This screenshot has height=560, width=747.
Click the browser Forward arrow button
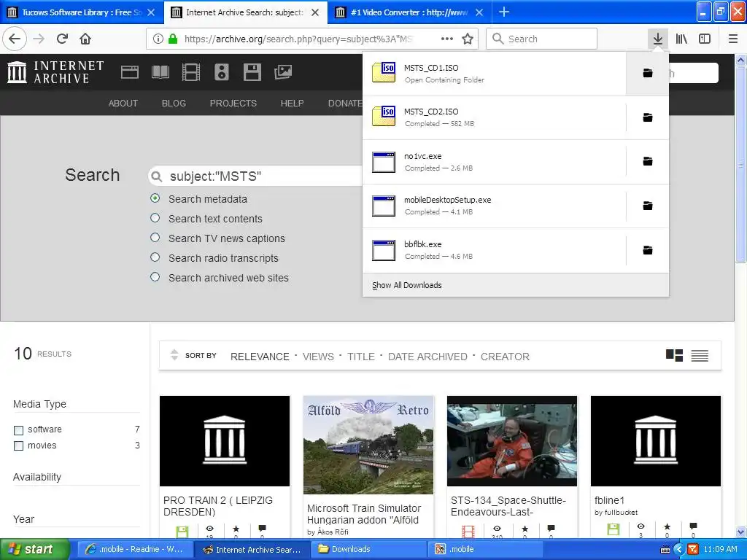39,39
